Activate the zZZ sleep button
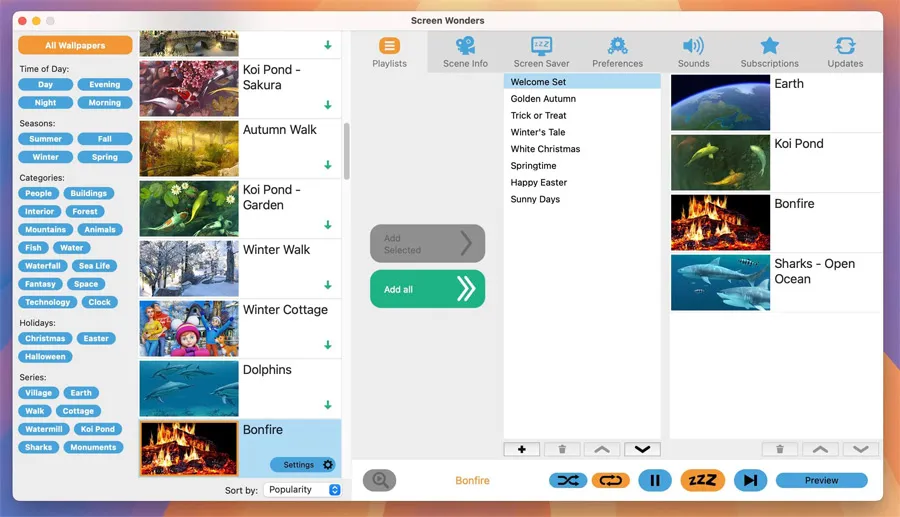Screen dimensions: 900x517 (x=702, y=480)
